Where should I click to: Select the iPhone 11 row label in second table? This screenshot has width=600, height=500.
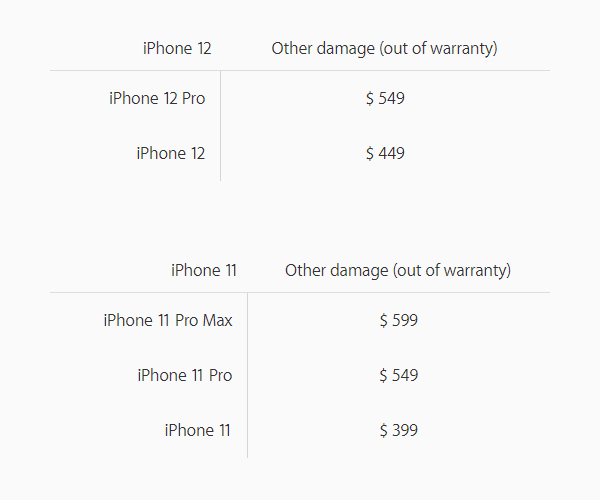[197, 430]
